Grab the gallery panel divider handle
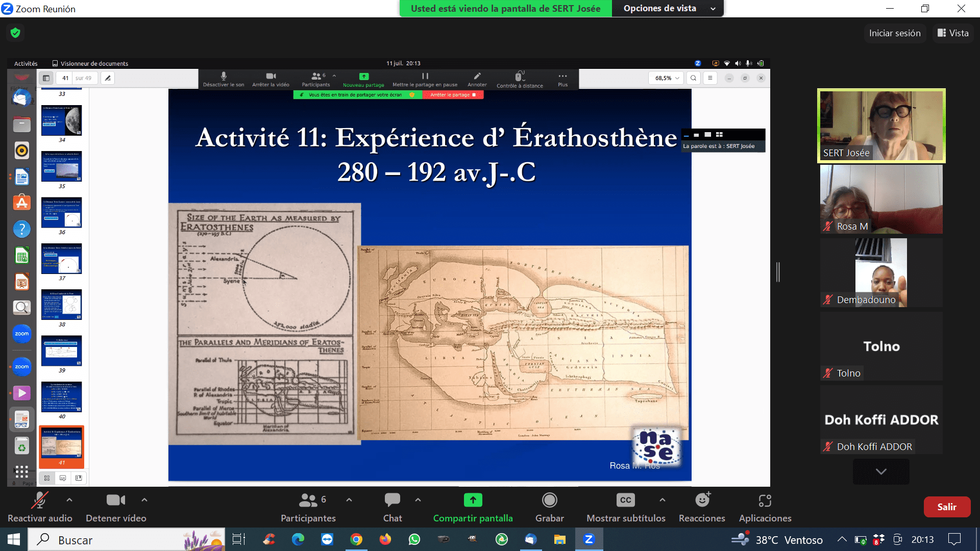This screenshot has height=551, width=980. tap(778, 272)
